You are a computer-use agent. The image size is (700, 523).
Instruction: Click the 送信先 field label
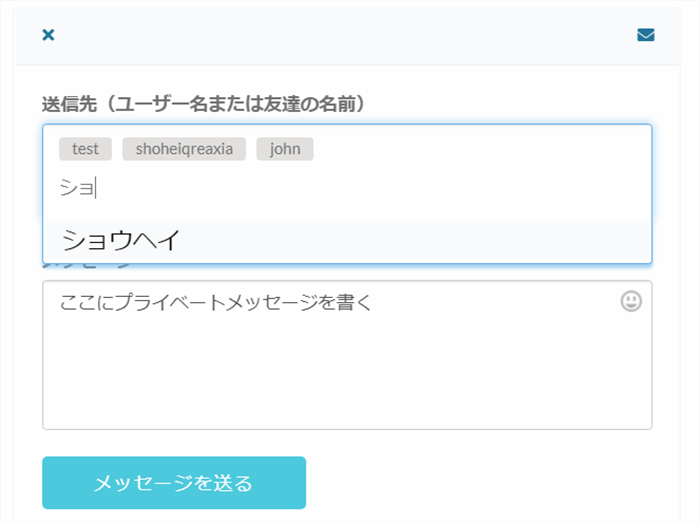[x=204, y=104]
